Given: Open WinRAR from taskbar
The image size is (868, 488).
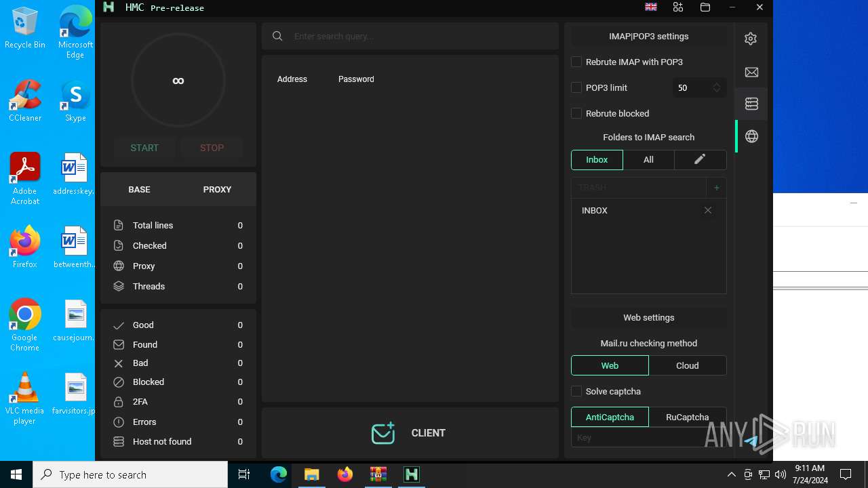Looking at the screenshot, I should 378,474.
